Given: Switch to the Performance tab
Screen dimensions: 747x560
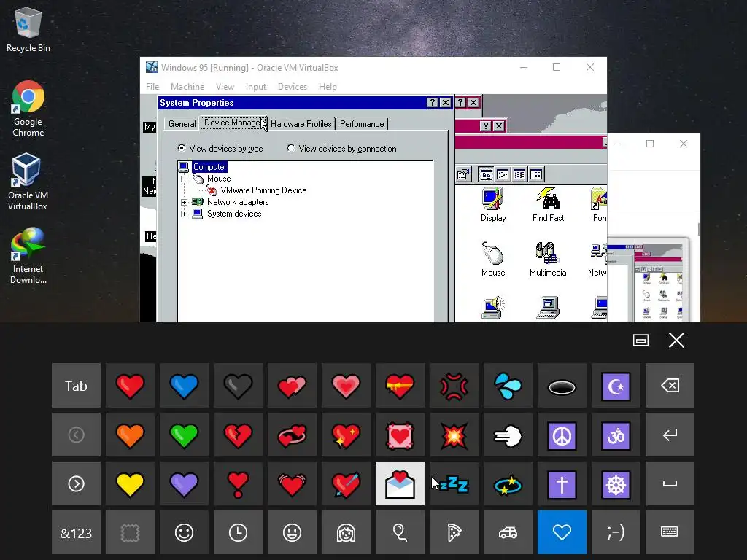Looking at the screenshot, I should click(362, 124).
